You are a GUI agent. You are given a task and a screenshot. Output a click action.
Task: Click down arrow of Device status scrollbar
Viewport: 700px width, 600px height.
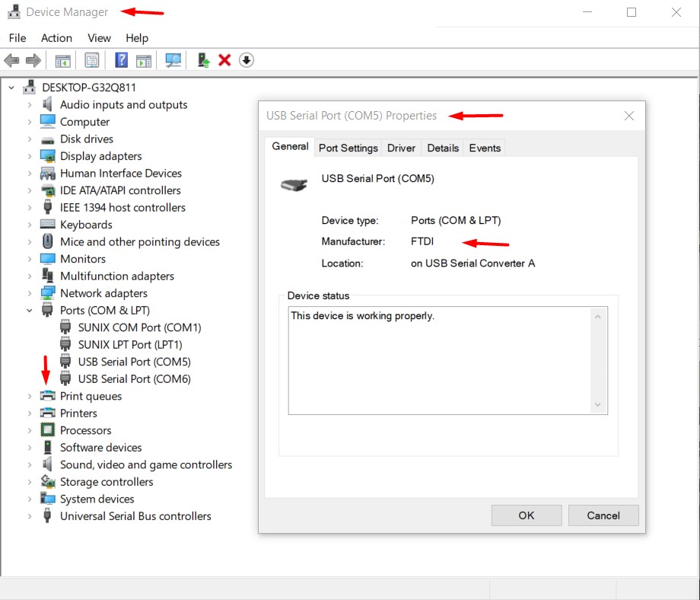[x=598, y=405]
